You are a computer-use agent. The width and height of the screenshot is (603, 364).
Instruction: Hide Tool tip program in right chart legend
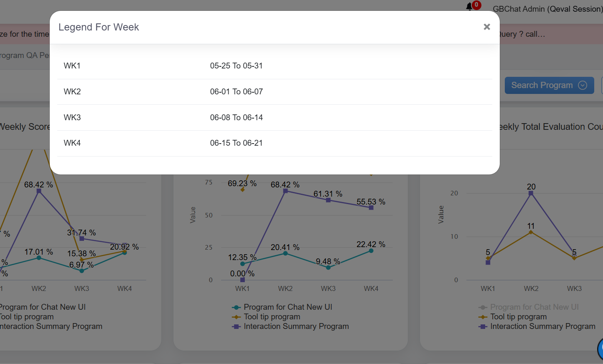click(518, 317)
